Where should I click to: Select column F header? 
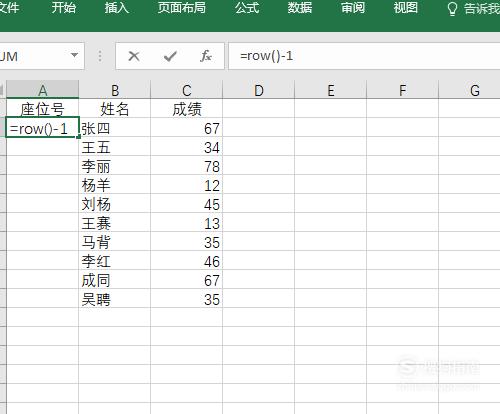(x=403, y=90)
